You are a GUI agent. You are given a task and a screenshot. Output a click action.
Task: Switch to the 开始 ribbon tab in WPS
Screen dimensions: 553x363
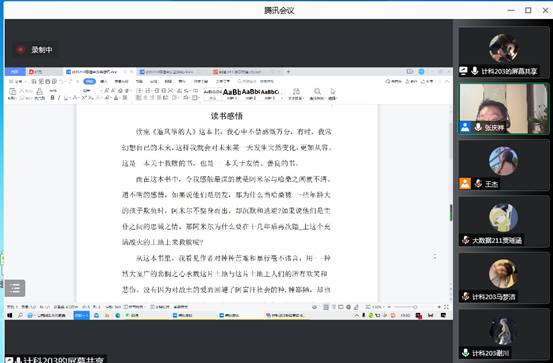[x=90, y=81]
